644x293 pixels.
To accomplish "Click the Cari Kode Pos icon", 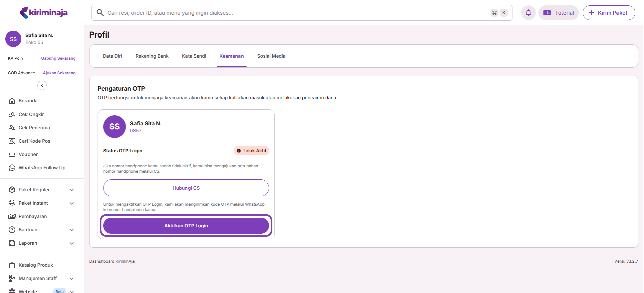I will (x=12, y=141).
